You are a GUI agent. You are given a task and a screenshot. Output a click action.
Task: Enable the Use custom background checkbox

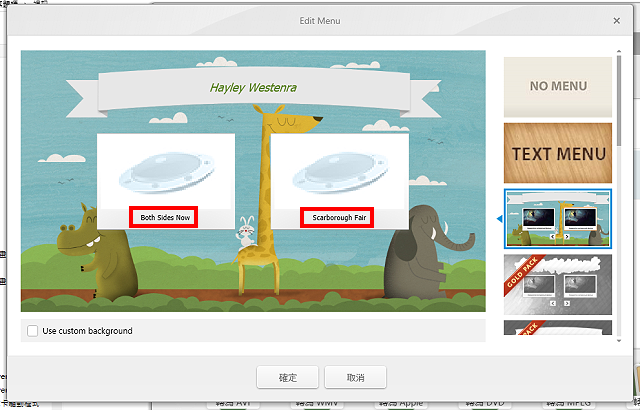33,331
